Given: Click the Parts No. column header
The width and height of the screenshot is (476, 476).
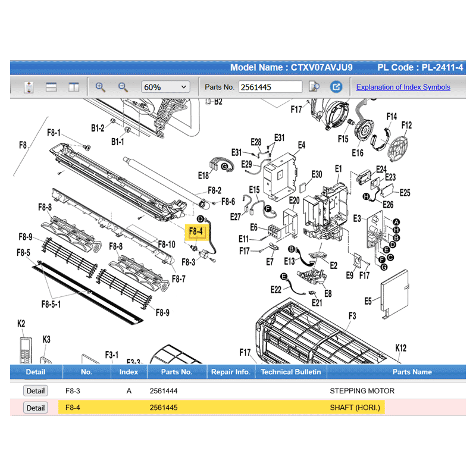Looking at the screenshot, I should tap(177, 372).
